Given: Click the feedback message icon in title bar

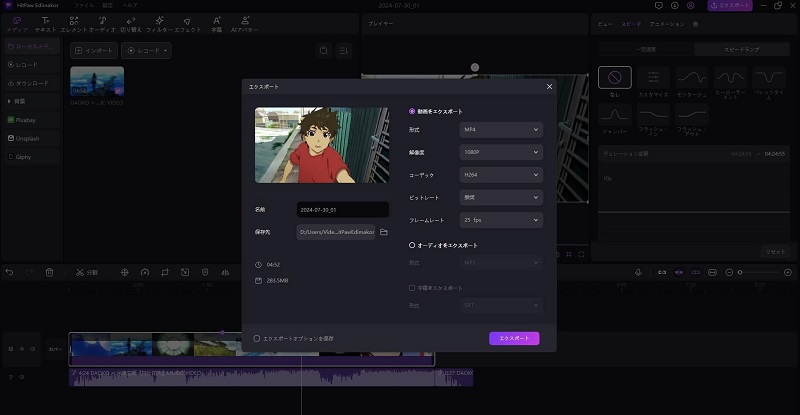Looking at the screenshot, I should [659, 5].
